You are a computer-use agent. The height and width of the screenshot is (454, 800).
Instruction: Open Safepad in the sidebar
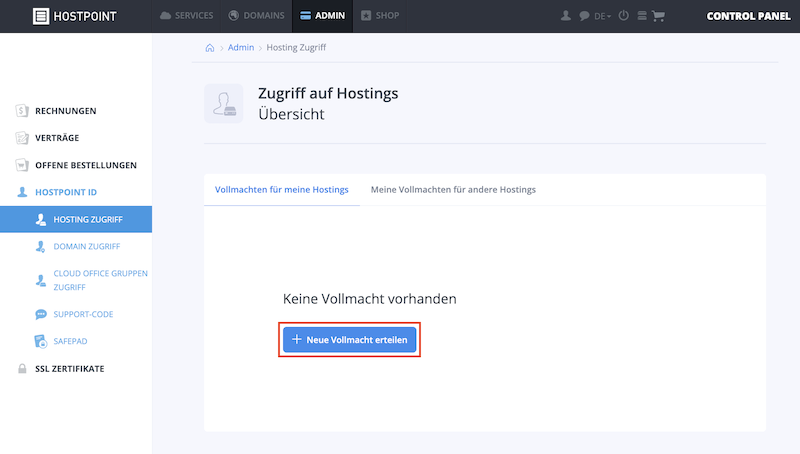70,341
